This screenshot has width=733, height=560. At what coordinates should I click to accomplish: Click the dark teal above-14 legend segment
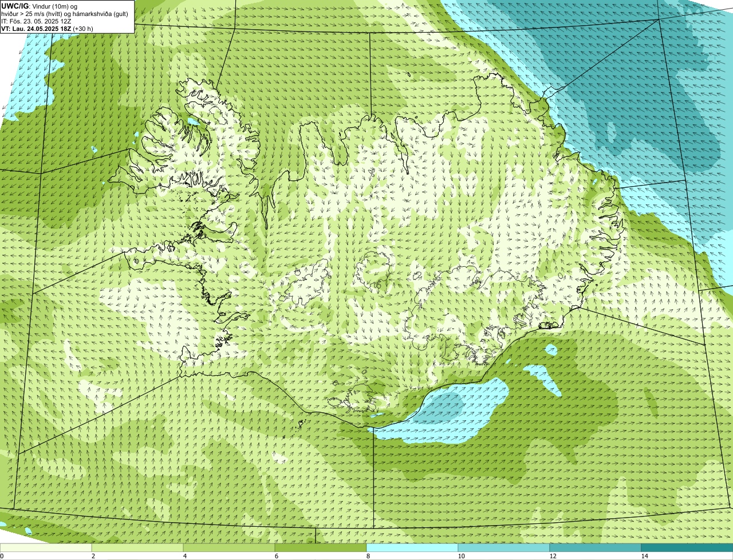click(x=687, y=547)
